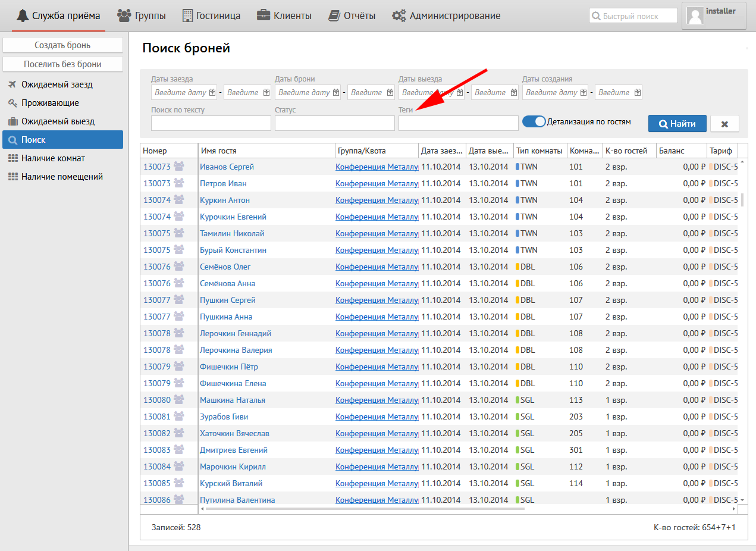This screenshot has width=756, height=551.
Task: Open calendar icon for Даты создания start date
Action: 584,93
